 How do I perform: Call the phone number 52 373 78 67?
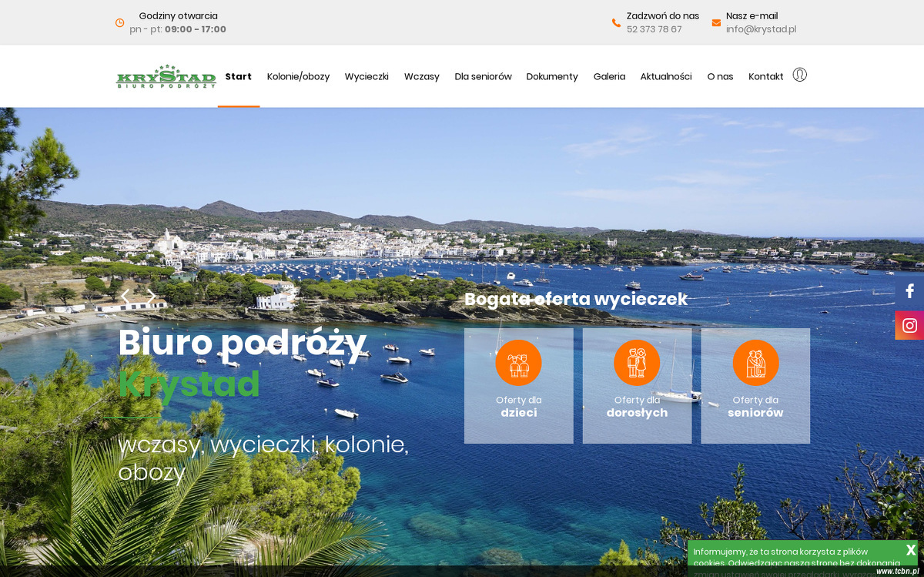(654, 29)
